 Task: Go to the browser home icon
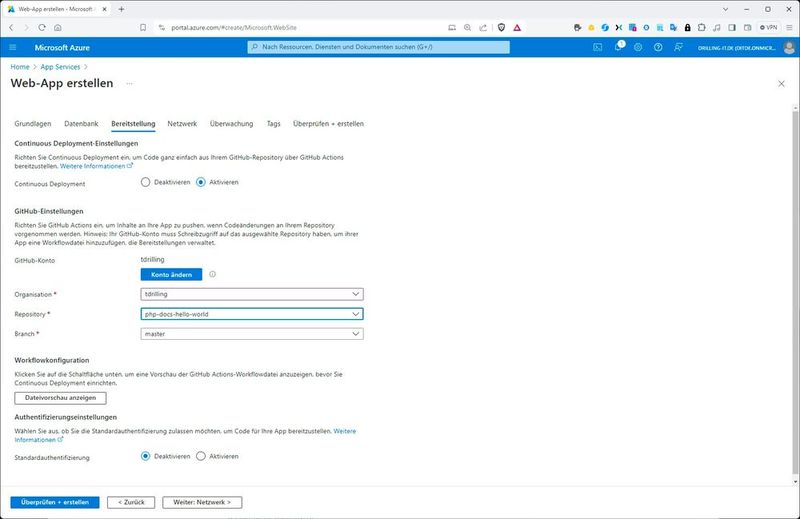58,28
